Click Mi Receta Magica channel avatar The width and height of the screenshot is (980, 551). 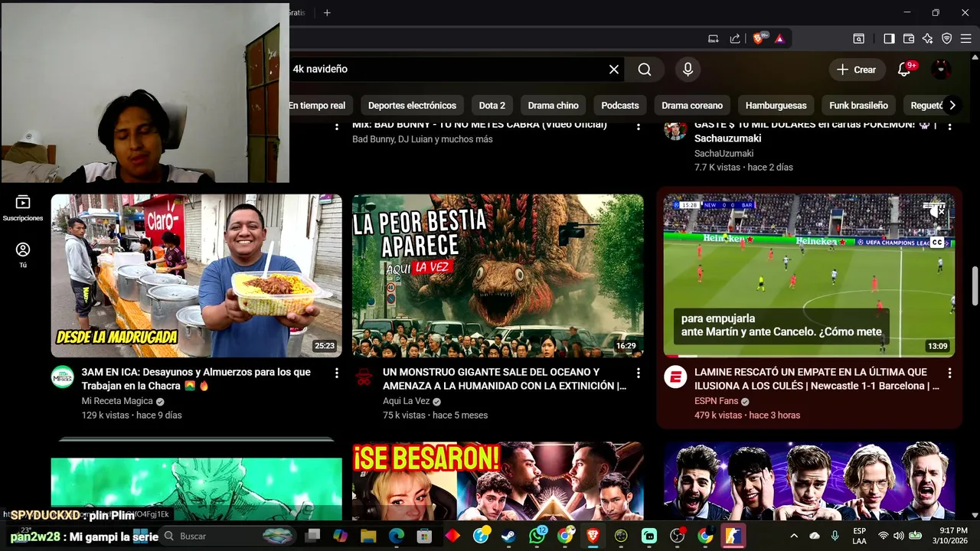coord(63,377)
